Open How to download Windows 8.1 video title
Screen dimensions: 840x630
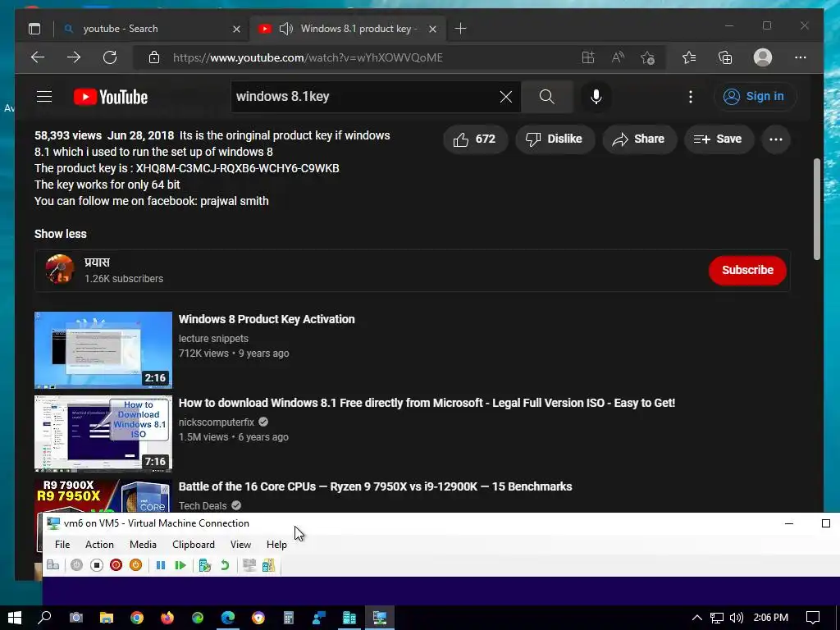(x=427, y=403)
